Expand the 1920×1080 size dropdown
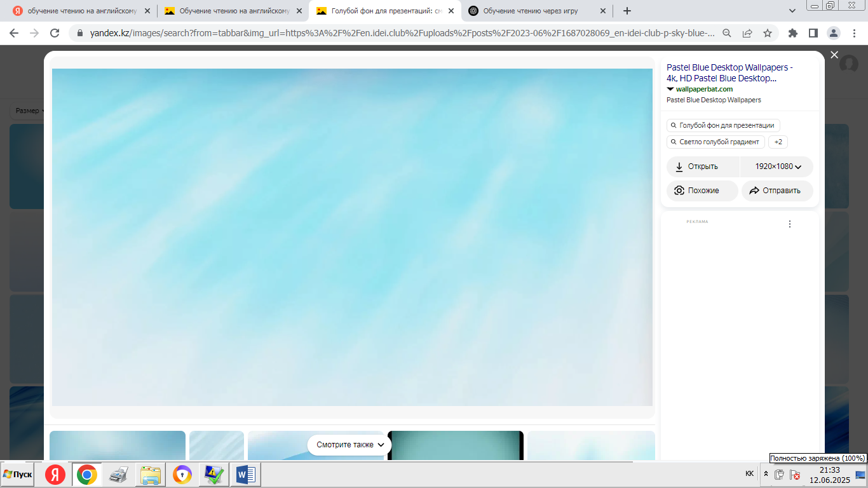This screenshot has height=488, width=868. (x=777, y=166)
